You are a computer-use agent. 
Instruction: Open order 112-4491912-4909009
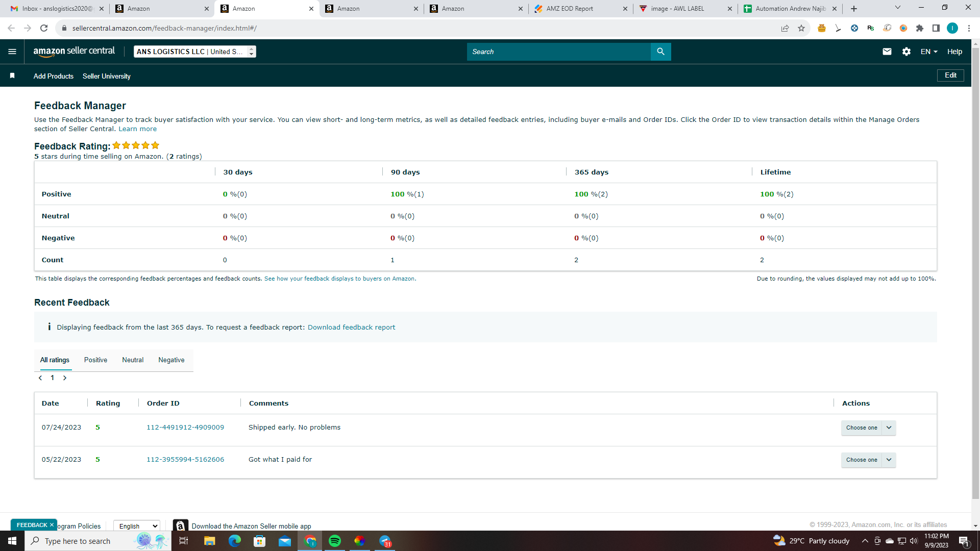pos(185,428)
